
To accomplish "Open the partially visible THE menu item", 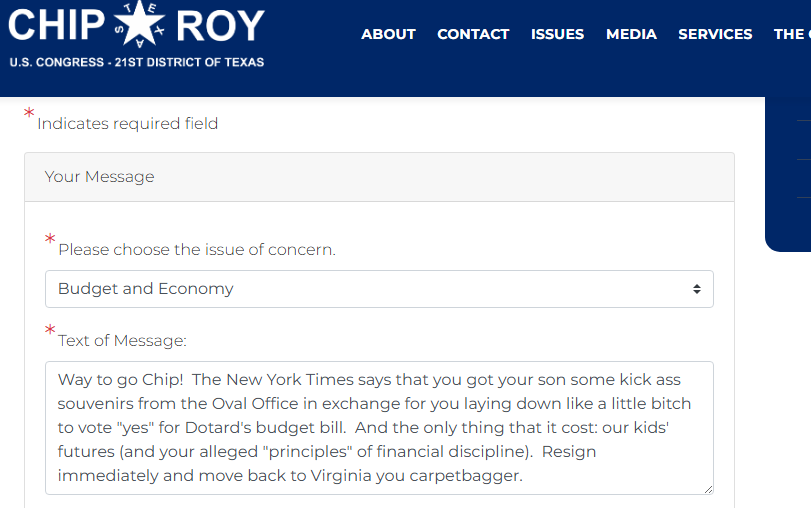I will pyautogui.click(x=792, y=34).
